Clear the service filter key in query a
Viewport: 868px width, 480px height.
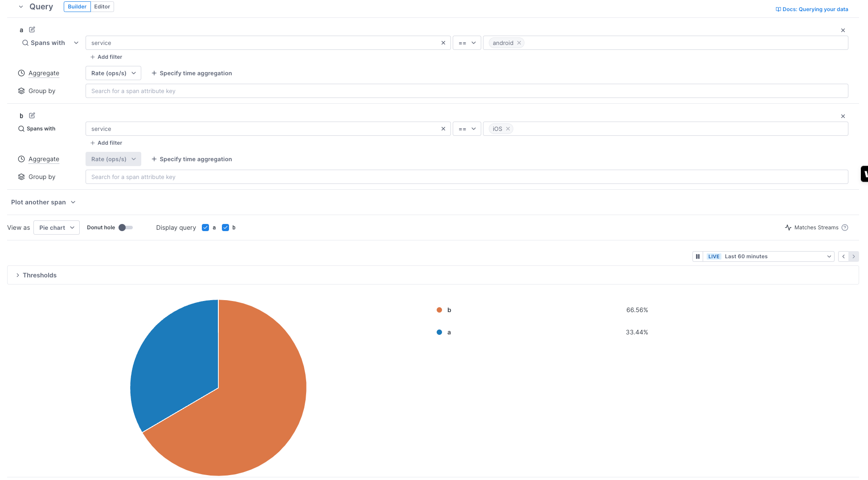coord(443,43)
